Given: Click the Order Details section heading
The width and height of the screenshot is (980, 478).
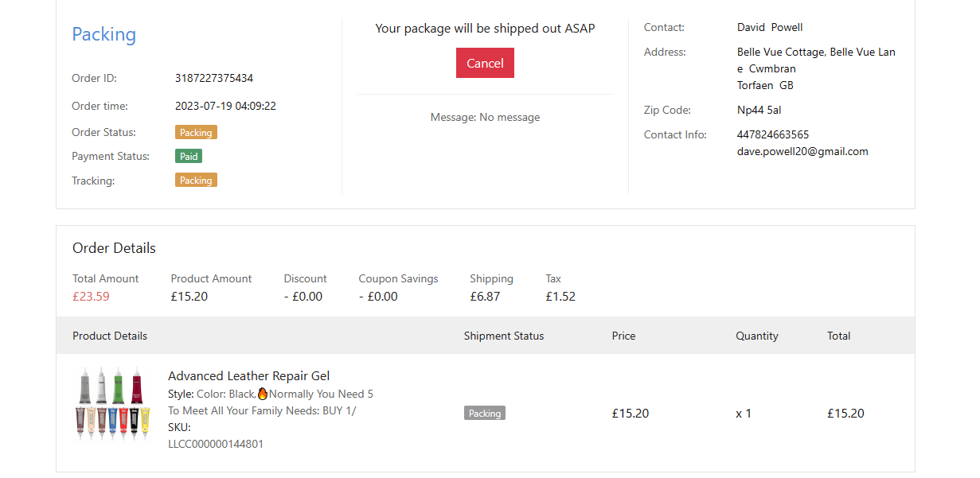Looking at the screenshot, I should (x=114, y=248).
